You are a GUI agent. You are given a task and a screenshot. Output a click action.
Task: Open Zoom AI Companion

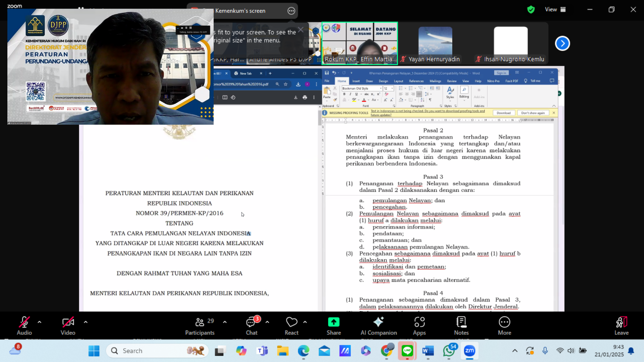(x=379, y=325)
